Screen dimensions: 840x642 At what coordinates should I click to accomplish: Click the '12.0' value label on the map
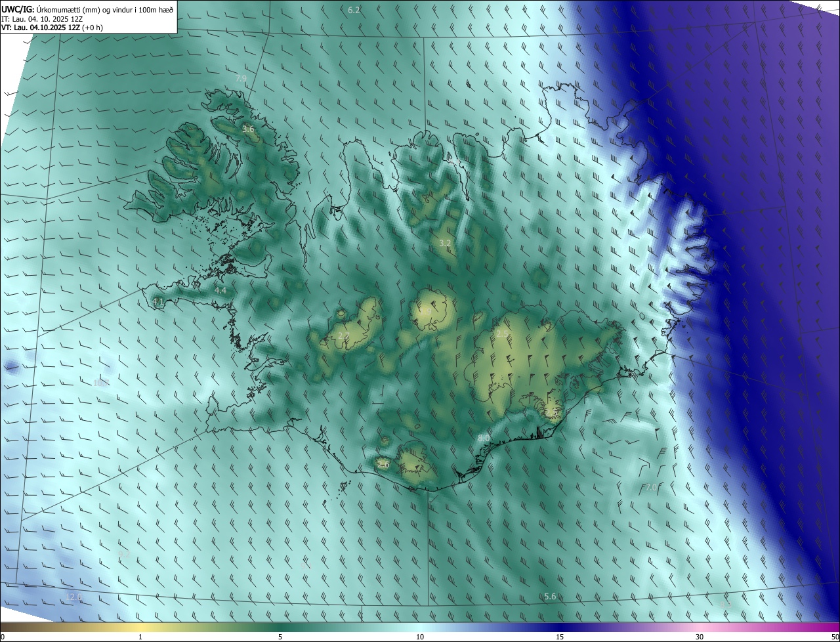point(74,597)
